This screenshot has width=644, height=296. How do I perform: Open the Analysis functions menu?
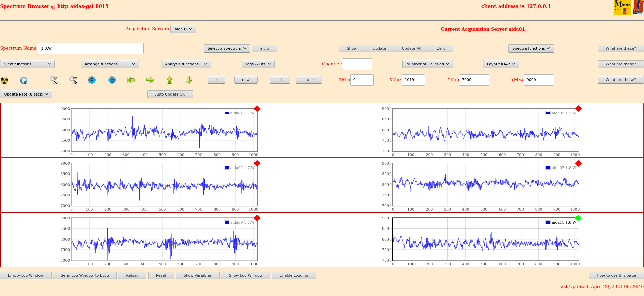186,64
